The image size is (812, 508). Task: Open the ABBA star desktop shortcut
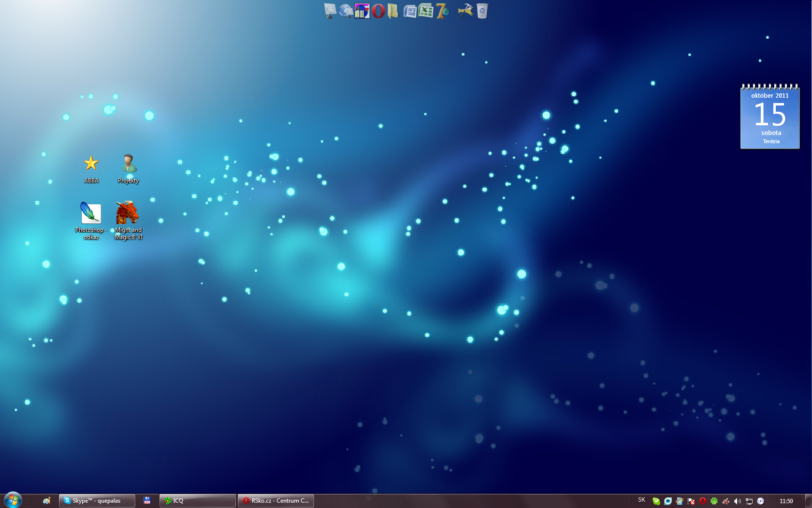(x=91, y=169)
